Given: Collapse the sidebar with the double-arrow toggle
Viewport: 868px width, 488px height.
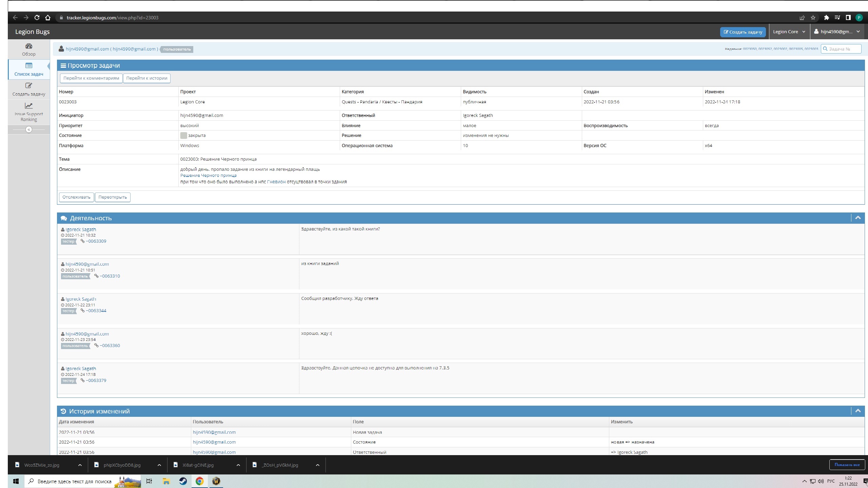Looking at the screenshot, I should tap(29, 129).
